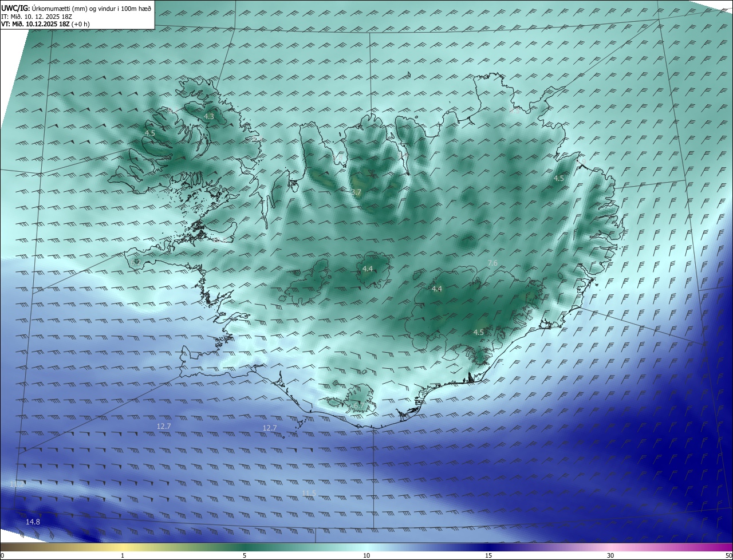The image size is (733, 560).
Task: Click the 4.5 value on the Westfjords peninsula
Action: point(149,133)
